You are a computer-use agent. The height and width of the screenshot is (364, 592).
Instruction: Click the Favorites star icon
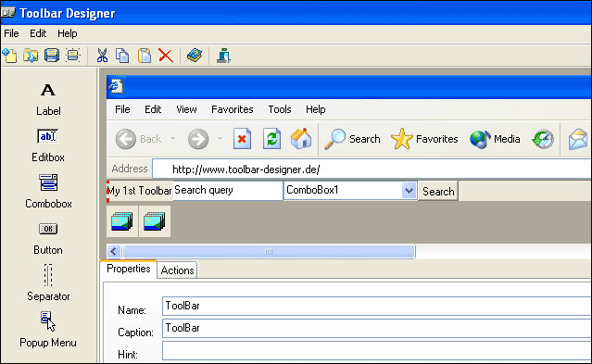click(402, 139)
